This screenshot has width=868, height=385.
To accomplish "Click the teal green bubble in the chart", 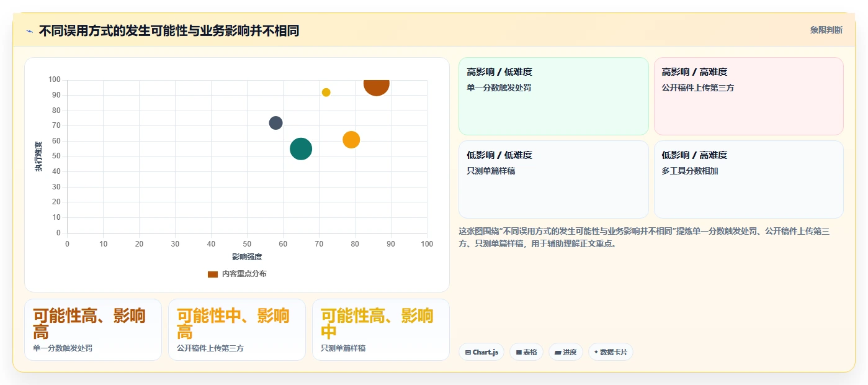I will (x=301, y=149).
